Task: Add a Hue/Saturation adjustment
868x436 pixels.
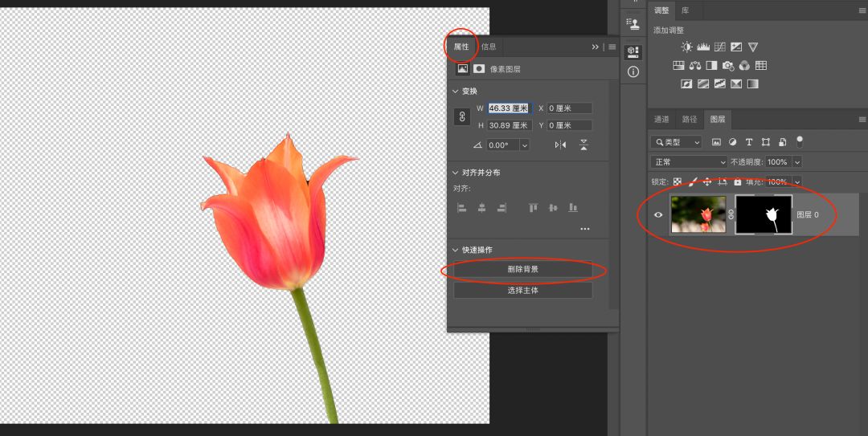Action: (678, 65)
